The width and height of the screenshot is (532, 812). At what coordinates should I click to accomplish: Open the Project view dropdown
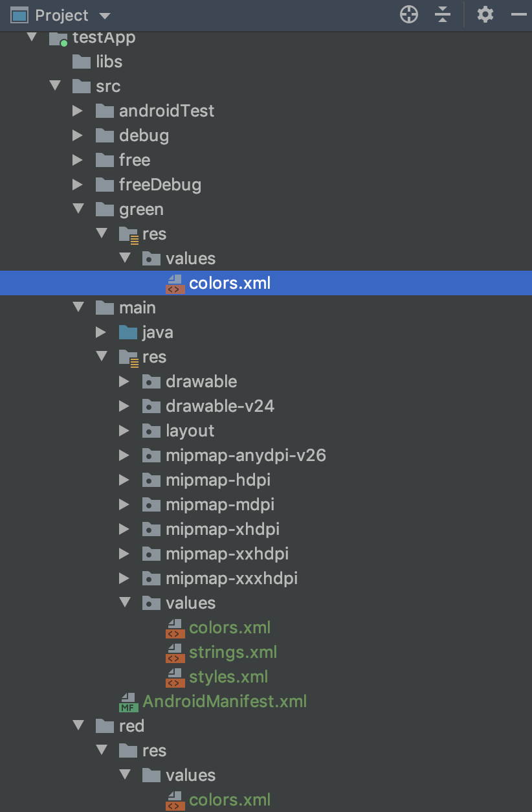point(104,15)
